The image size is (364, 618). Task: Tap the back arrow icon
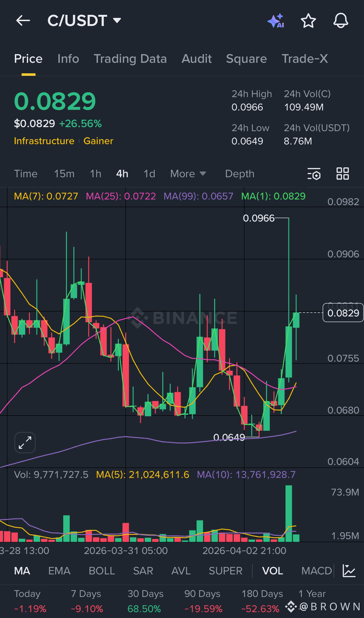(x=23, y=21)
